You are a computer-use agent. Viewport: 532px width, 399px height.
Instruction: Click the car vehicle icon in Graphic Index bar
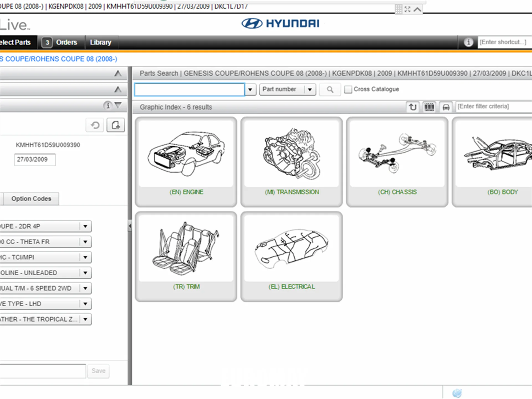tap(446, 107)
